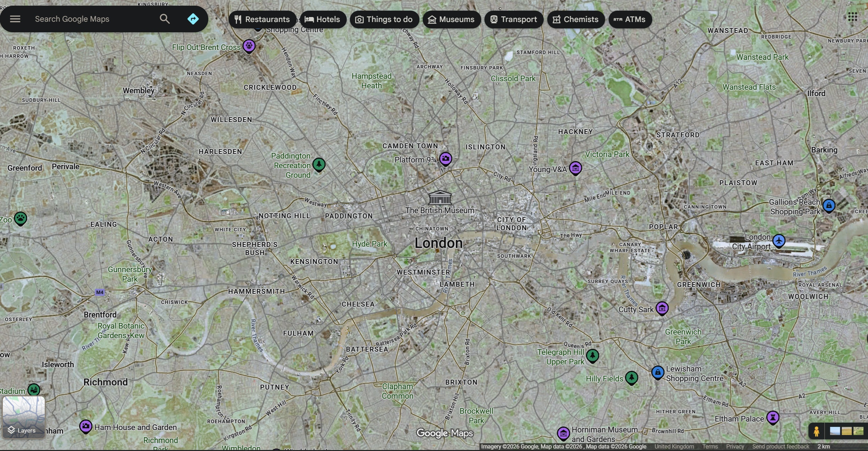Open the hamburger main menu
Image resolution: width=868 pixels, height=451 pixels.
pos(15,19)
